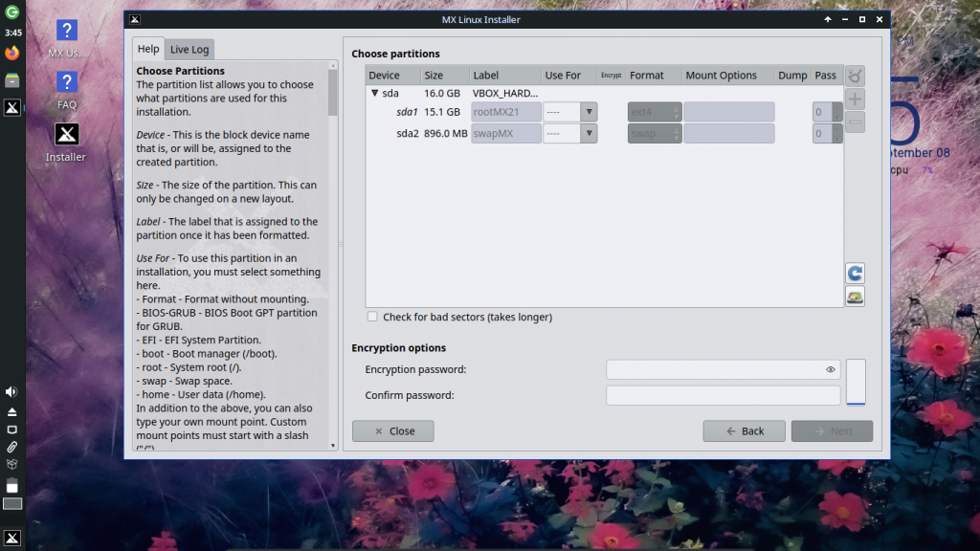Open Use For dropdown for sda1
This screenshot has height=551, width=980.
click(x=570, y=112)
